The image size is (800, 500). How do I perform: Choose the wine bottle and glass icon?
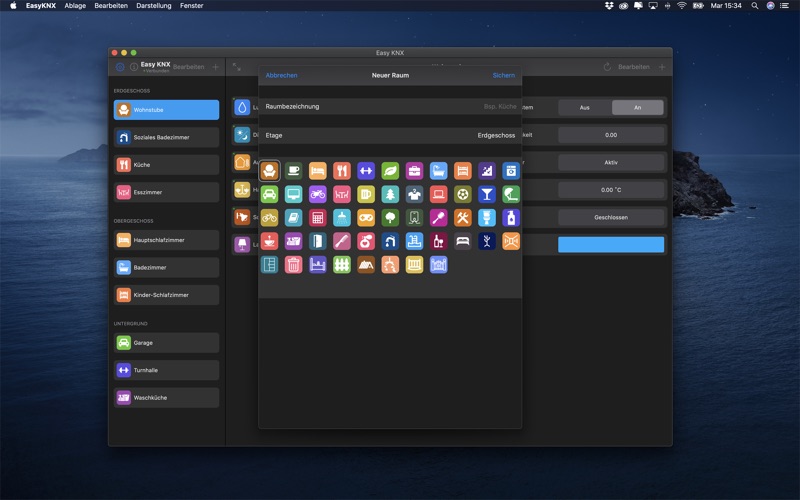[438, 241]
